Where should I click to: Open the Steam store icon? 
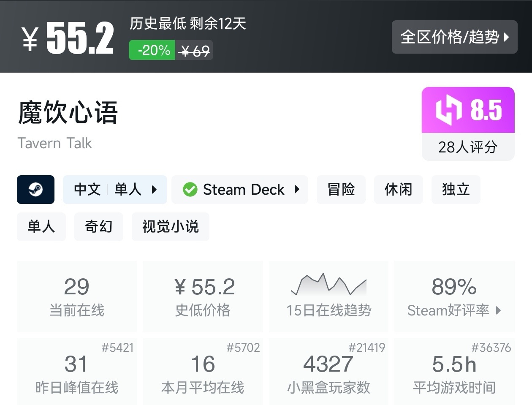pos(35,190)
